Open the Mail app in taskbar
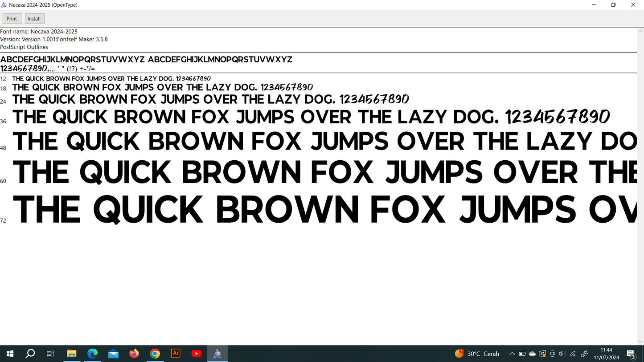 (113, 354)
